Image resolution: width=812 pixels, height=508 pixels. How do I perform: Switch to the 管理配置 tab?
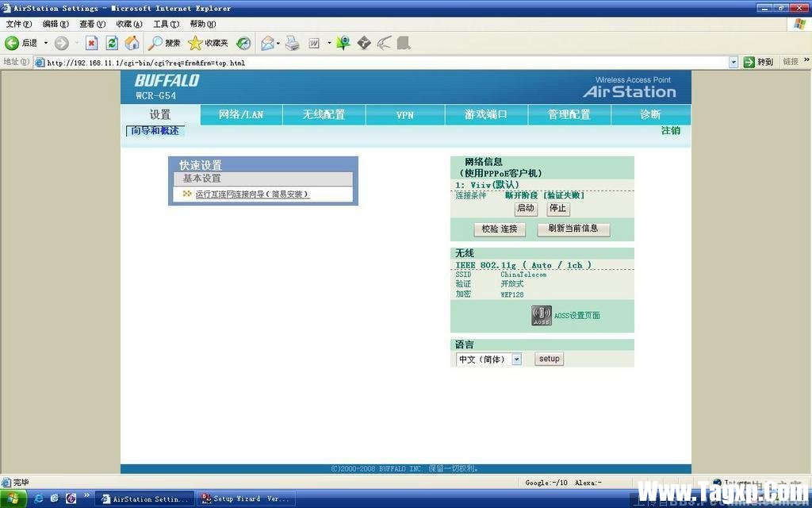click(x=569, y=114)
